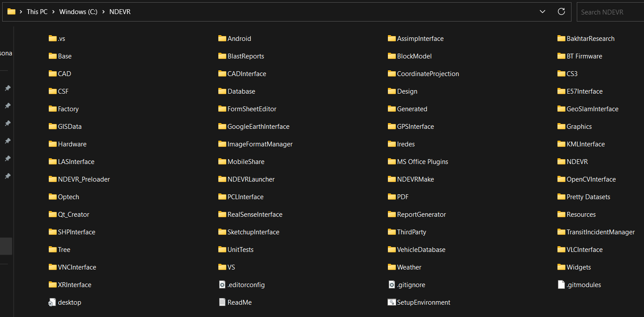Select the .gitmodules file icon
This screenshot has height=317, width=644.
(x=561, y=285)
